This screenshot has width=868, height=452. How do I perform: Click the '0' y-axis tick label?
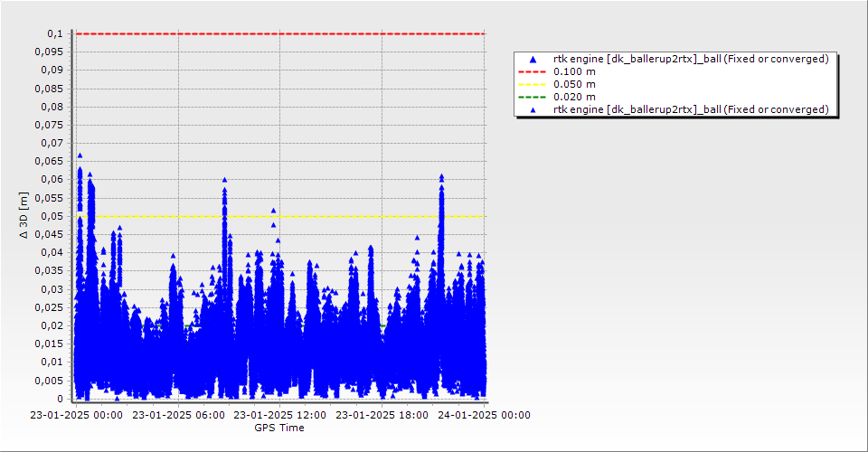(61, 399)
